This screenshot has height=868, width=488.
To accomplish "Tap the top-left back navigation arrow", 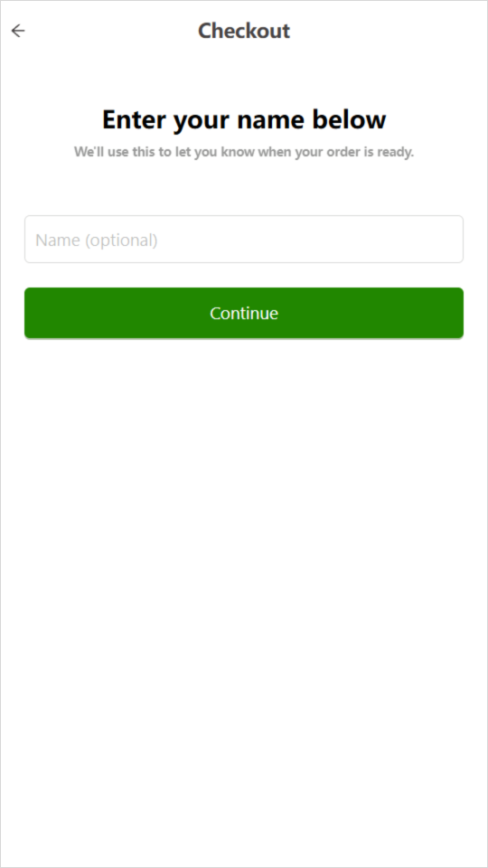I will click(x=18, y=31).
